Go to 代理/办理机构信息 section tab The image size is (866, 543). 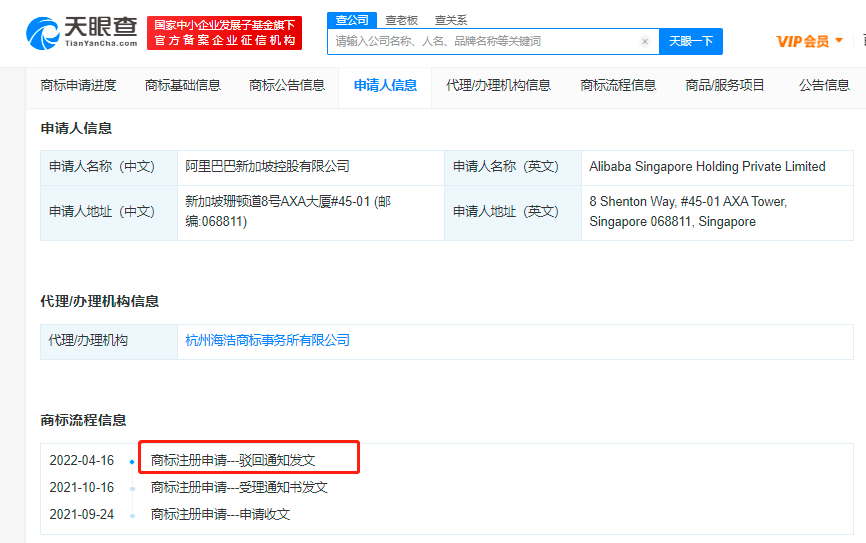tap(498, 85)
